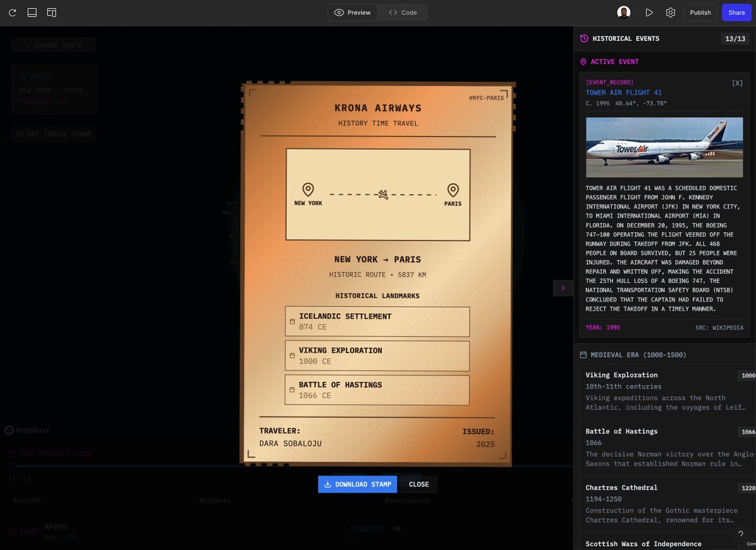756x550 pixels.
Task: Click the Tower Air Flight 41 title
Action: (x=624, y=93)
